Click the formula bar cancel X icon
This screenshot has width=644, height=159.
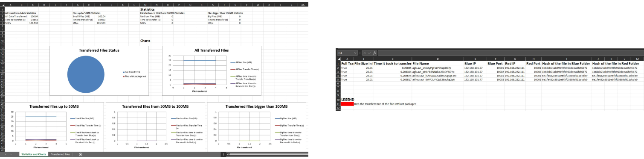365,53
